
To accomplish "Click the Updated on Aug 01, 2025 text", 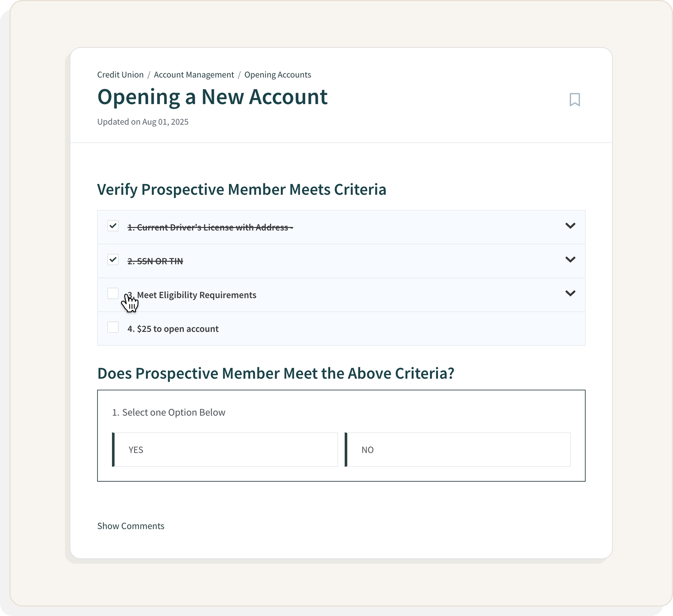I will pos(143,122).
